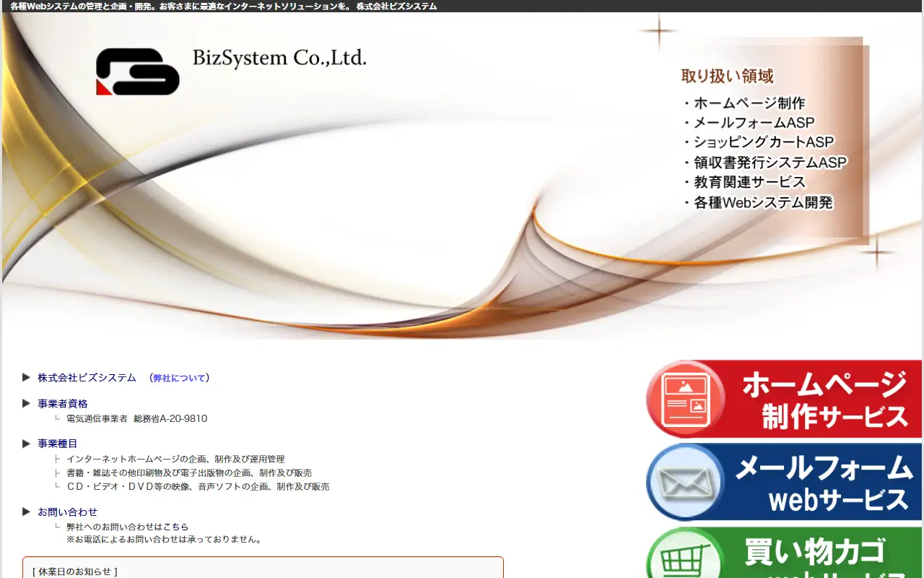Screen dimensions: 924x578
Task: Click the 事業種目 heading
Action: 58,444
